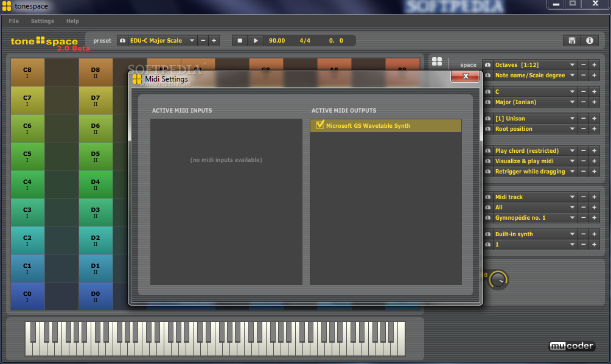This screenshot has height=364, width=611.
Task: Open the Major (Ionian) scale dropdown
Action: tap(535, 102)
